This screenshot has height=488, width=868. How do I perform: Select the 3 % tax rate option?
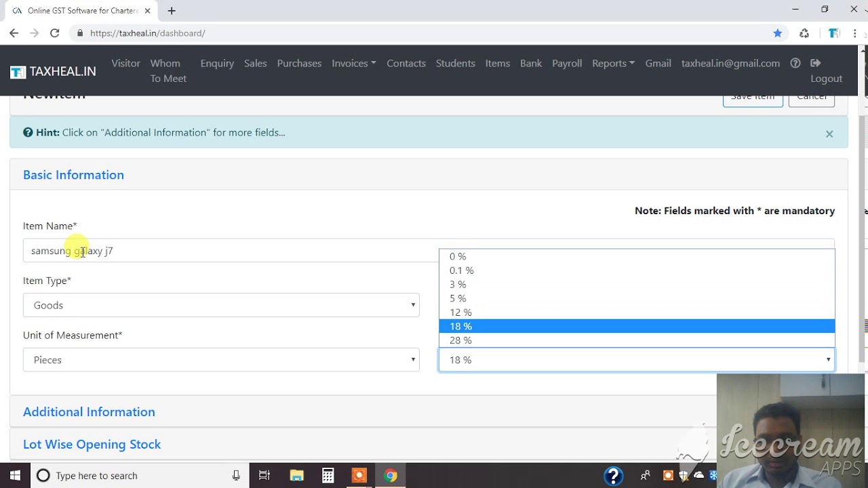637,285
